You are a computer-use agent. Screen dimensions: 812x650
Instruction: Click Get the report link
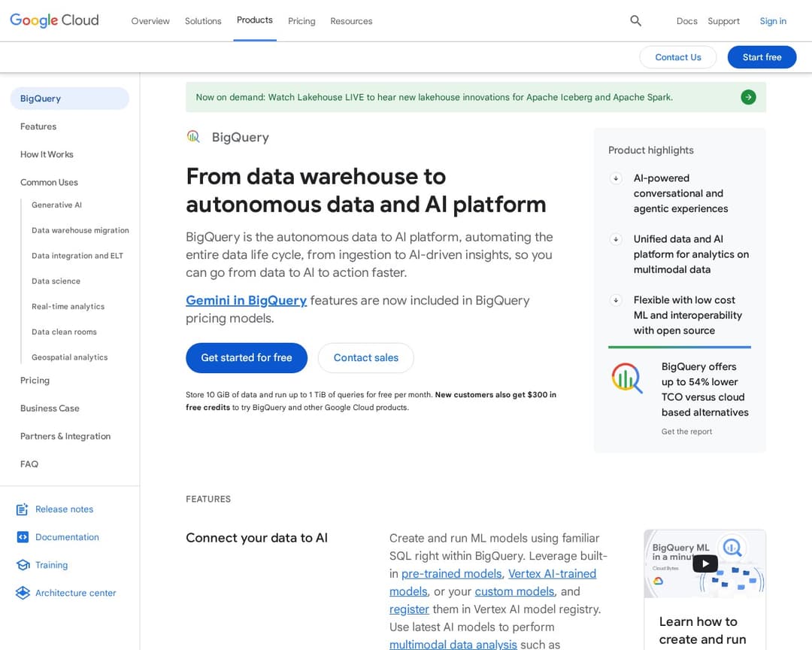click(x=686, y=431)
